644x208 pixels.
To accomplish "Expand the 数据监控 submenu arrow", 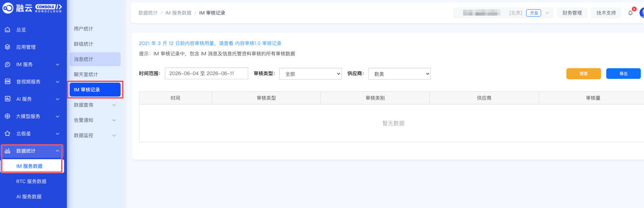I will [x=114, y=135].
